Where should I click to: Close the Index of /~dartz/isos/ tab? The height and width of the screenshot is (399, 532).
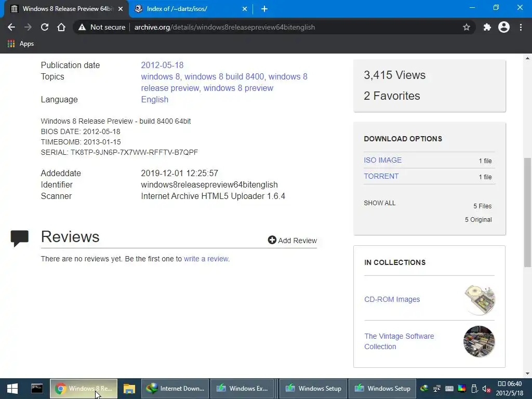pyautogui.click(x=245, y=9)
